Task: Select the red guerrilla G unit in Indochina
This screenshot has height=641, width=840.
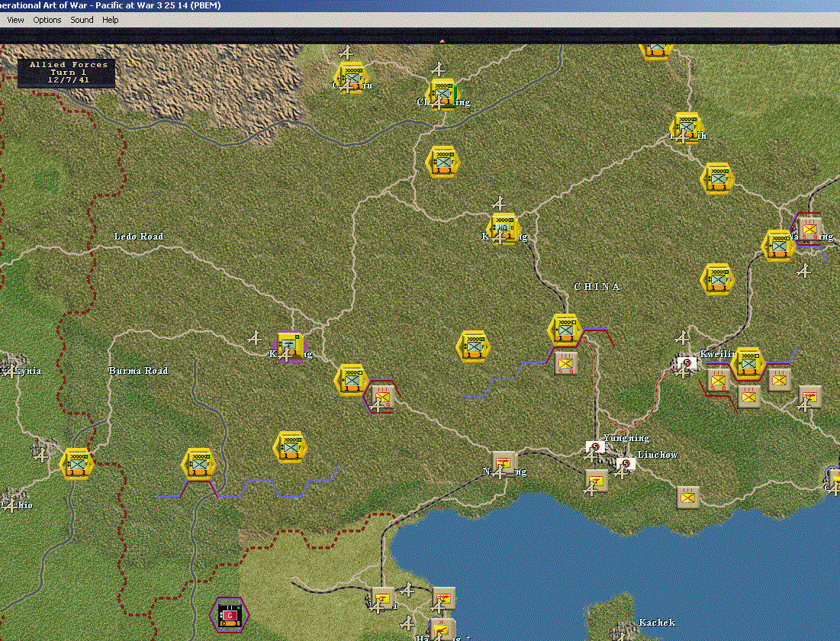Action: (x=230, y=615)
